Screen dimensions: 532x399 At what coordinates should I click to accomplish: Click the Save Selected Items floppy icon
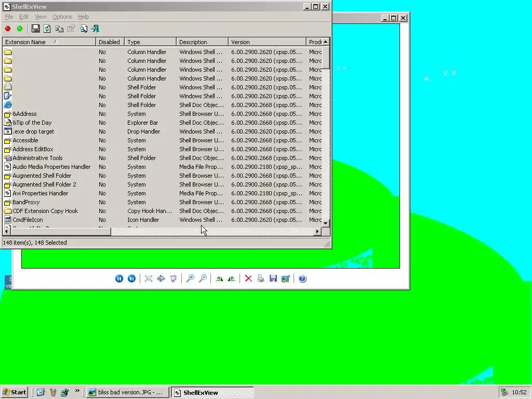tap(36, 29)
